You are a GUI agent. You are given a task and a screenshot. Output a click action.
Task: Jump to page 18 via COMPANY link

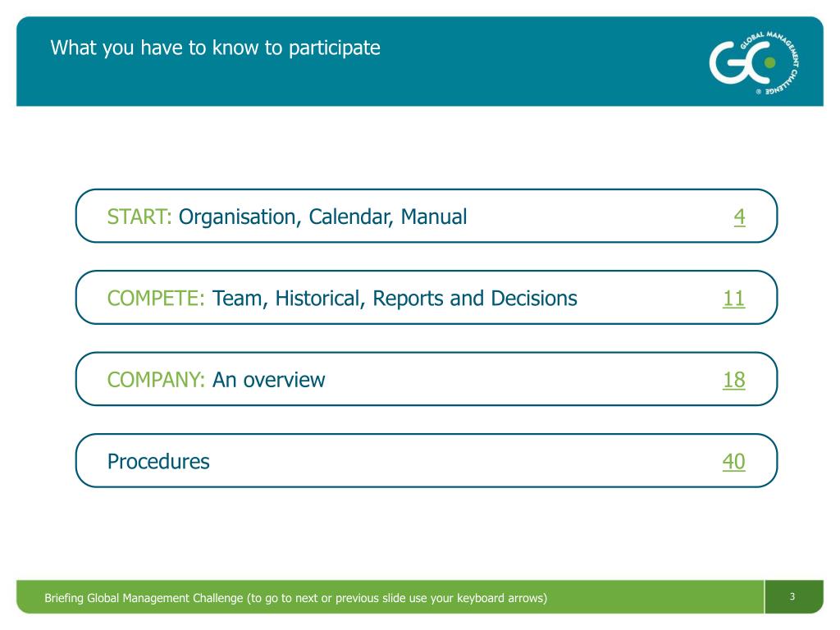pos(733,380)
